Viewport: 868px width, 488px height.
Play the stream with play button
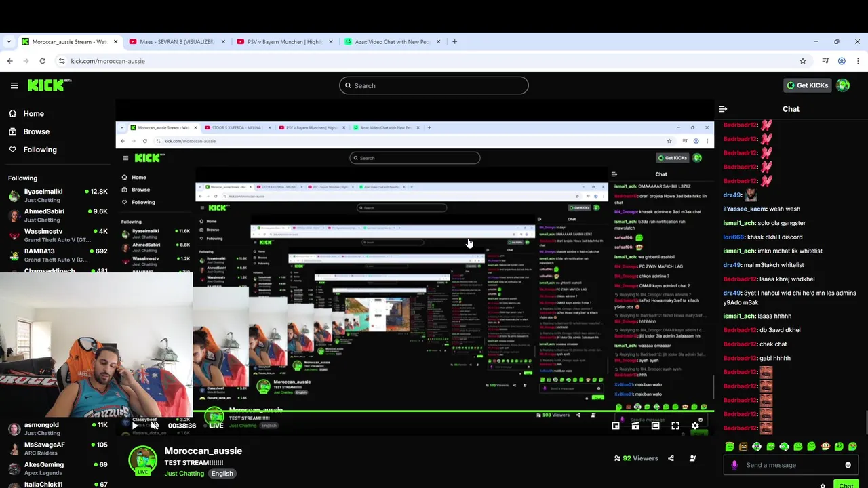134,426
